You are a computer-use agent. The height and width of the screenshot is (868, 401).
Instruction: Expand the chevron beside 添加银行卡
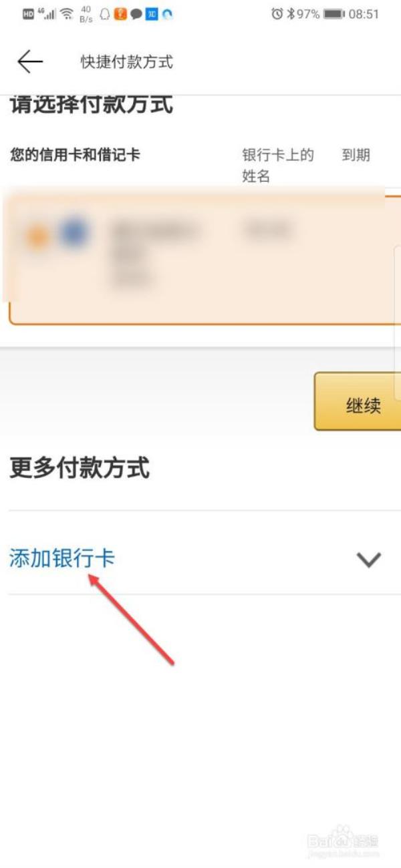pyautogui.click(x=369, y=560)
